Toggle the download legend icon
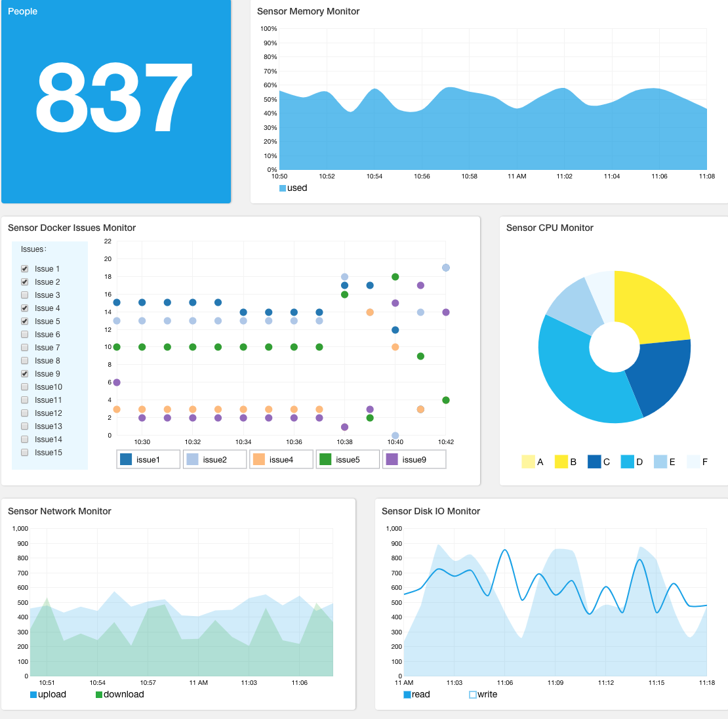This screenshot has width=728, height=719. [x=99, y=695]
